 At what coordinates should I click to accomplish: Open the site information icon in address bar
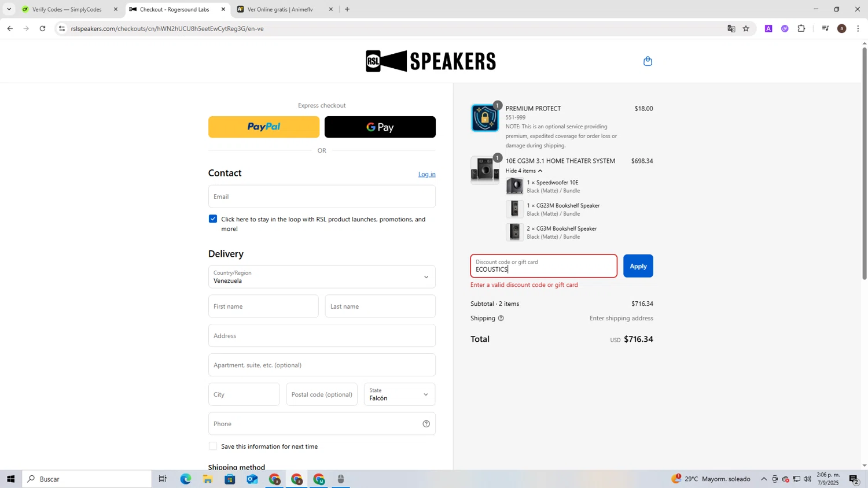62,28
